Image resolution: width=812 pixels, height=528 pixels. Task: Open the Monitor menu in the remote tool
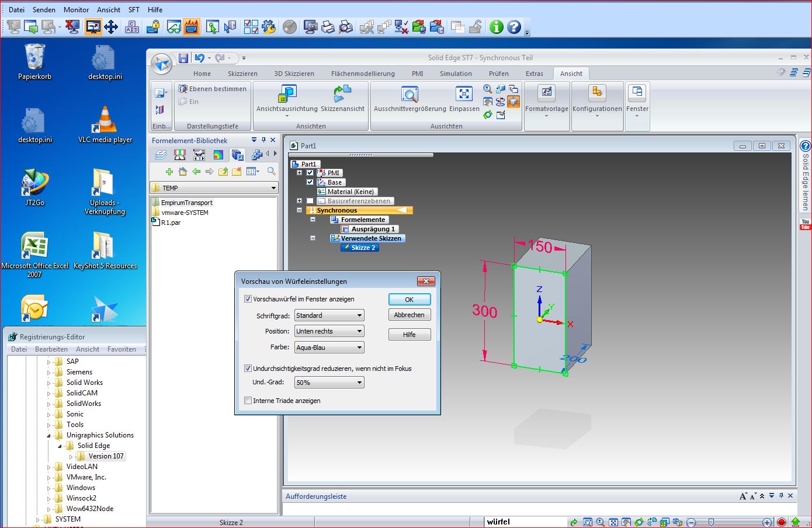coord(77,9)
